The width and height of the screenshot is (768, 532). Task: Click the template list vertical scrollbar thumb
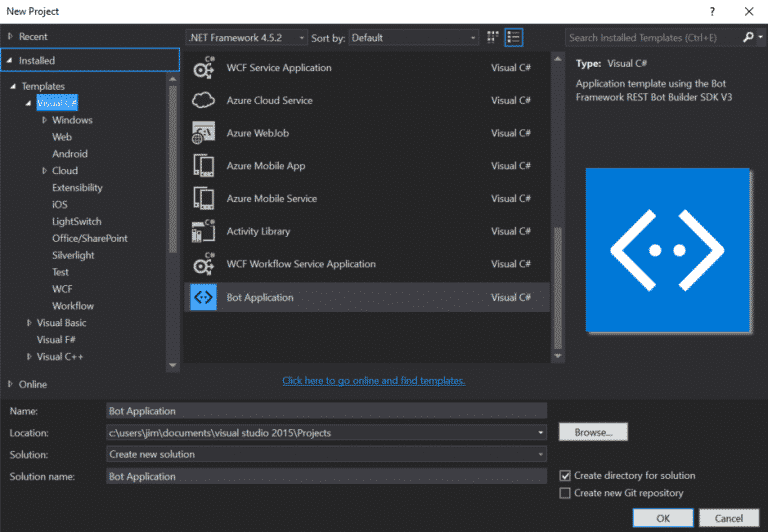pyautogui.click(x=558, y=289)
